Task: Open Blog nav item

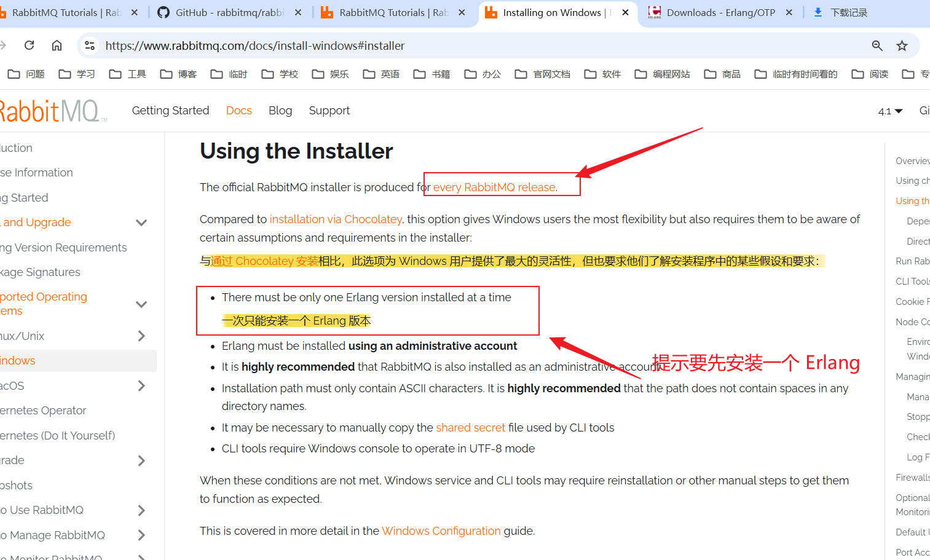Action: [280, 111]
